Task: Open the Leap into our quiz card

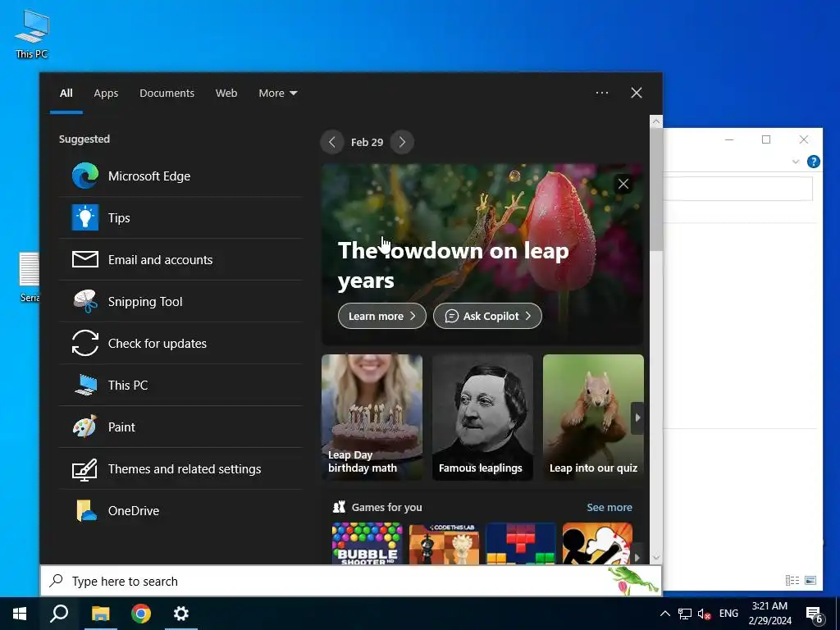Action: click(x=593, y=418)
